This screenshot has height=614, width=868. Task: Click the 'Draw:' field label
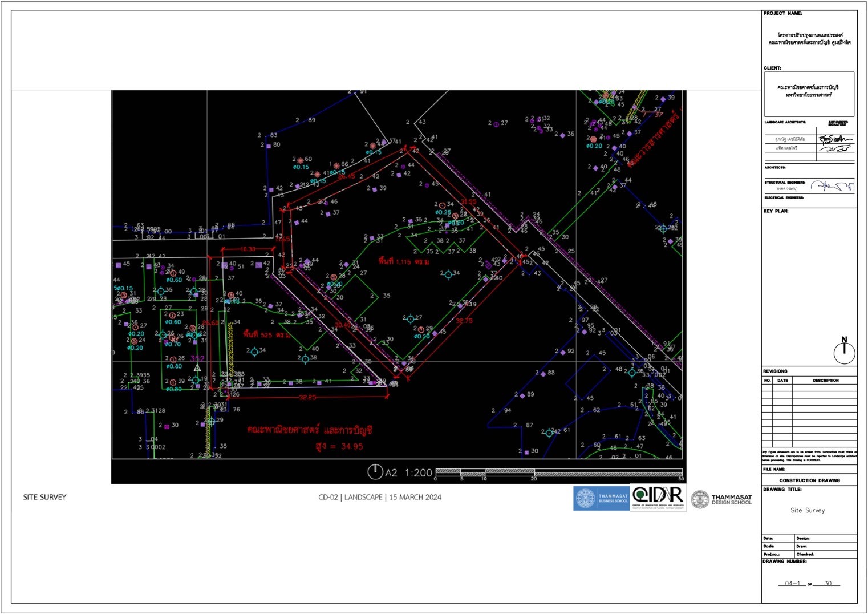(801, 546)
